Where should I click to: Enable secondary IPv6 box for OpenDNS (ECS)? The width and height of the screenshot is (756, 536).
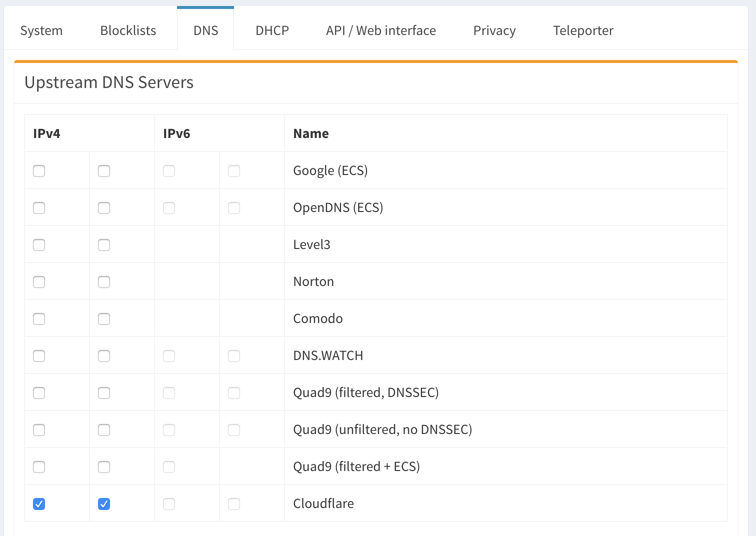coord(234,208)
